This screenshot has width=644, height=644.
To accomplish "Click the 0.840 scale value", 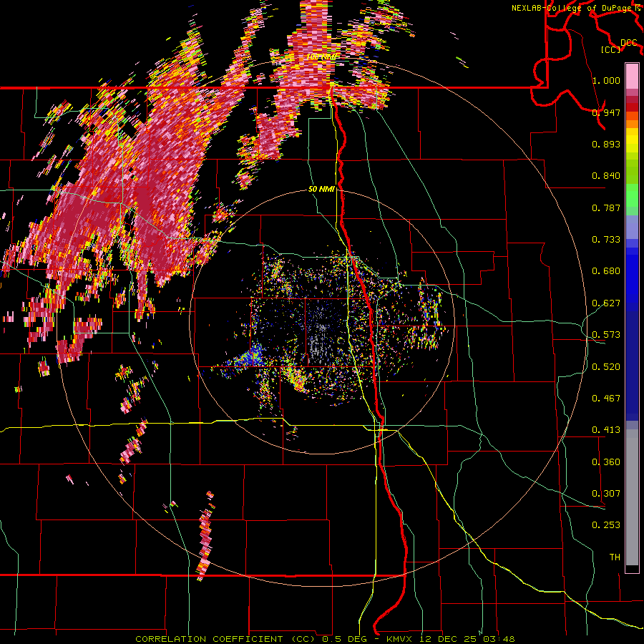I will pyautogui.click(x=606, y=176).
